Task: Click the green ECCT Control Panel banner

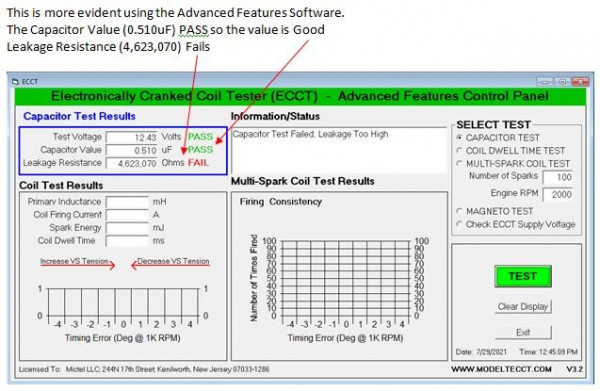Action: click(x=300, y=96)
